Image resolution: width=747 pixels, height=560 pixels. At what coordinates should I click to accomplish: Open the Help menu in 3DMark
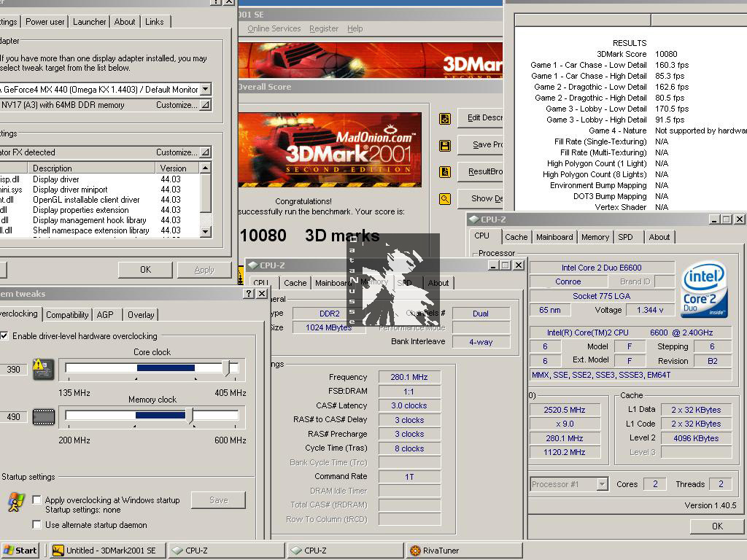[355, 28]
